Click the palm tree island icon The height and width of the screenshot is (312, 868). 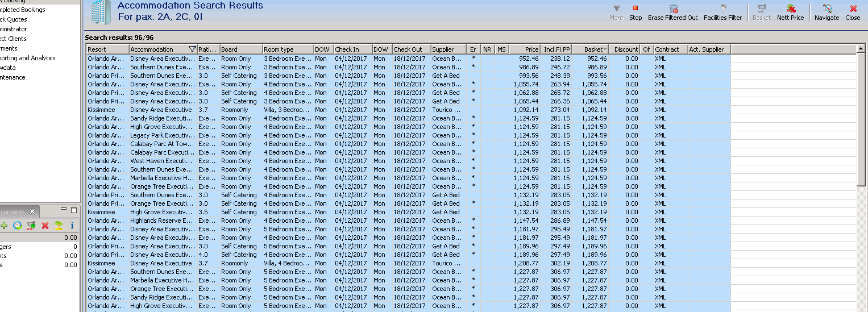point(59,226)
